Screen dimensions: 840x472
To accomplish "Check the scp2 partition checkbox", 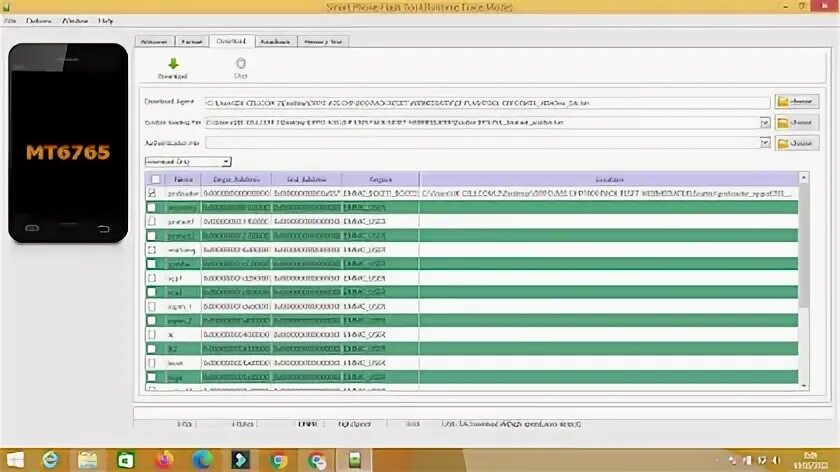I will pyautogui.click(x=152, y=292).
